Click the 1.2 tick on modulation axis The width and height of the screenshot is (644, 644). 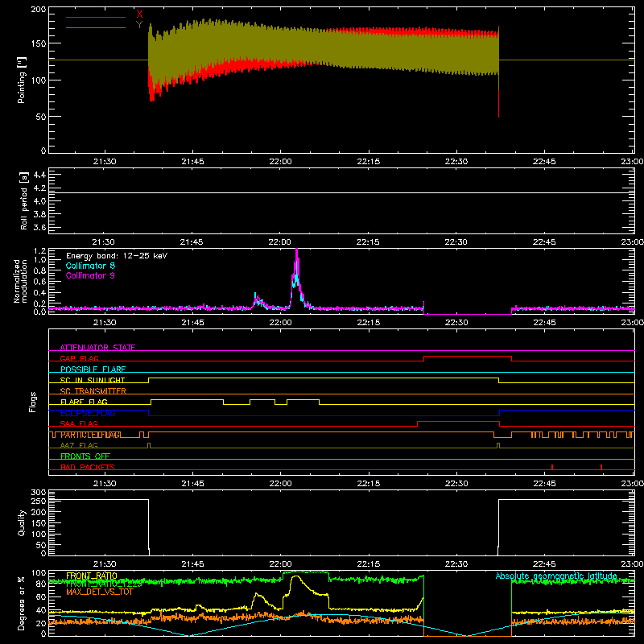pos(39,251)
